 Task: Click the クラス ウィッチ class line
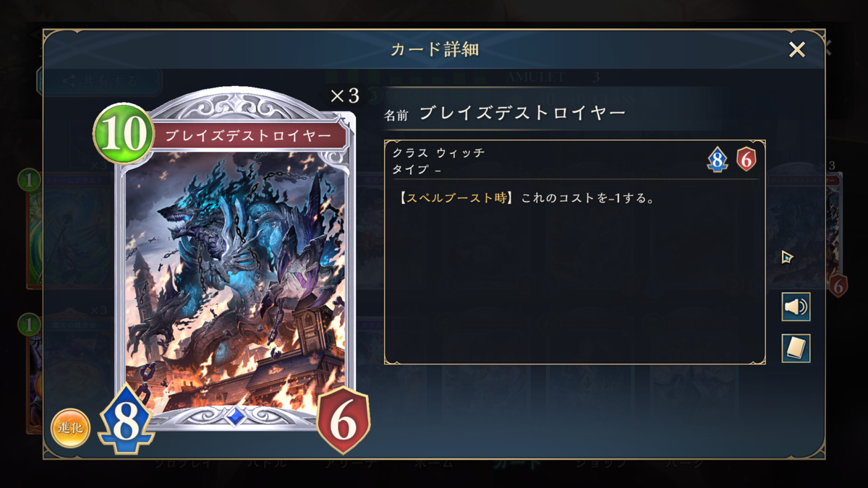438,153
